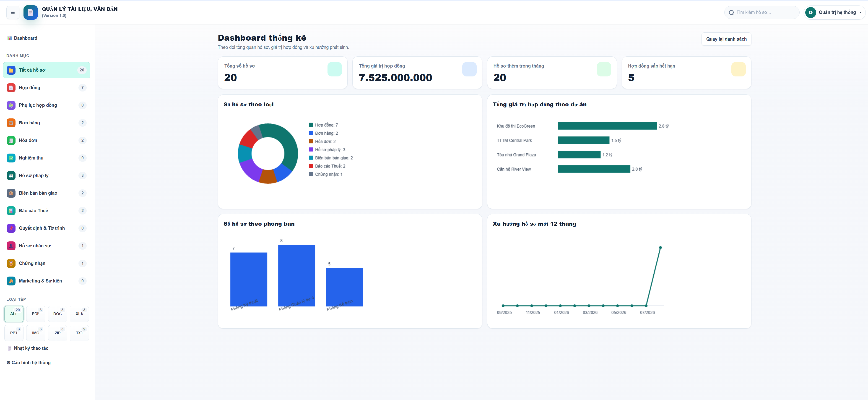Select the XLS file type filter
The height and width of the screenshot is (400, 868).
pyautogui.click(x=79, y=314)
